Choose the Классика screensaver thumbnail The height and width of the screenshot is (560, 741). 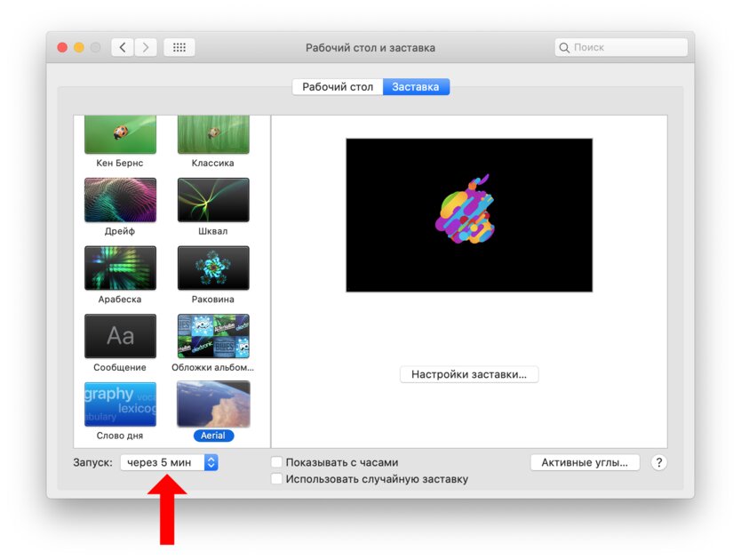213,135
